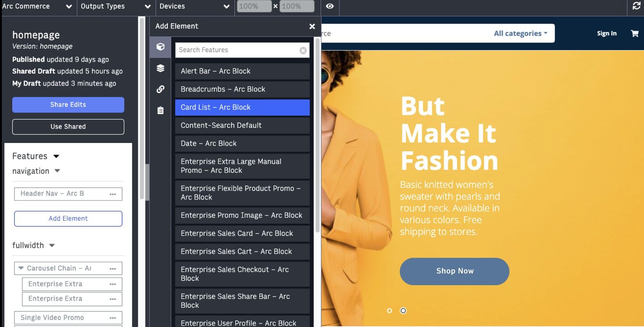The image size is (644, 327).
Task: Select the second carousel slide dot
Action: (x=403, y=310)
